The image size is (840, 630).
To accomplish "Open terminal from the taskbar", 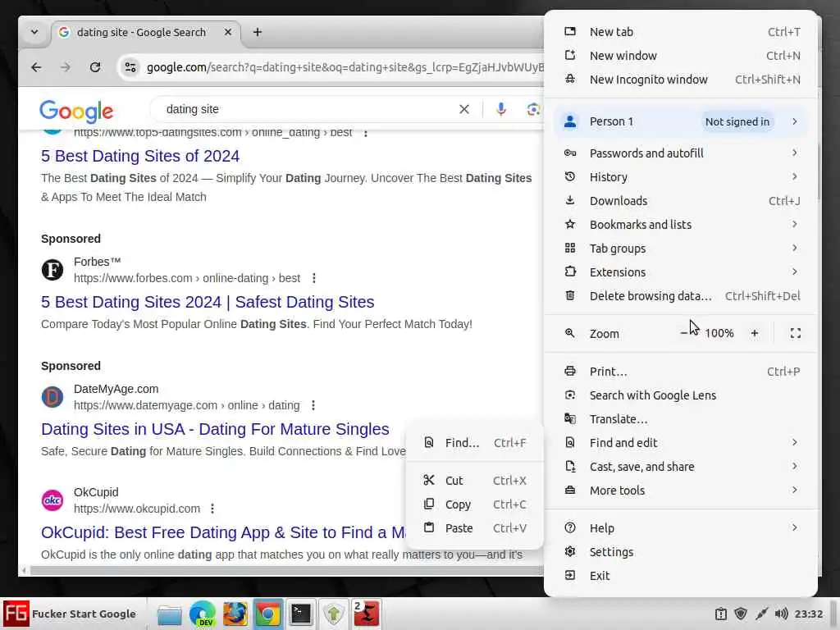I will [300, 614].
